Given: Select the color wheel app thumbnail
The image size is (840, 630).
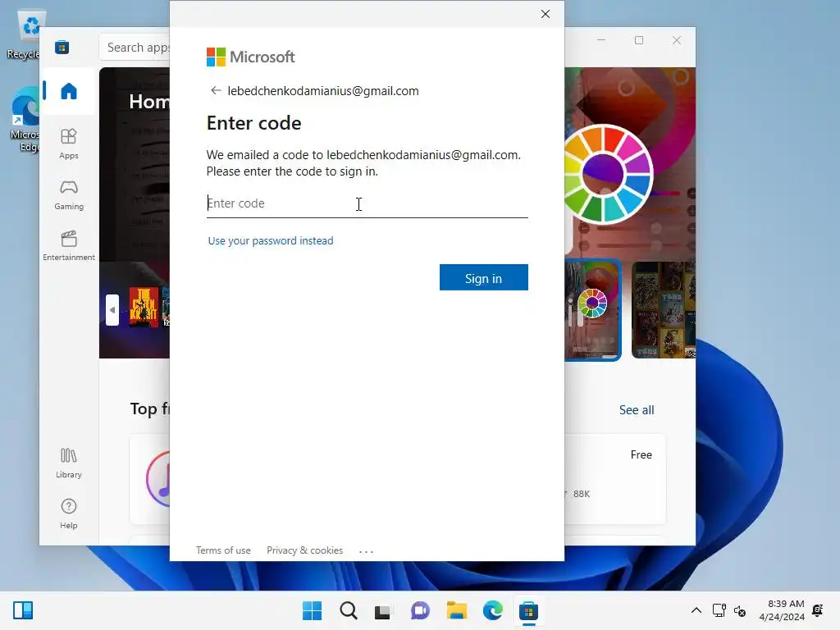Looking at the screenshot, I should 592,309.
